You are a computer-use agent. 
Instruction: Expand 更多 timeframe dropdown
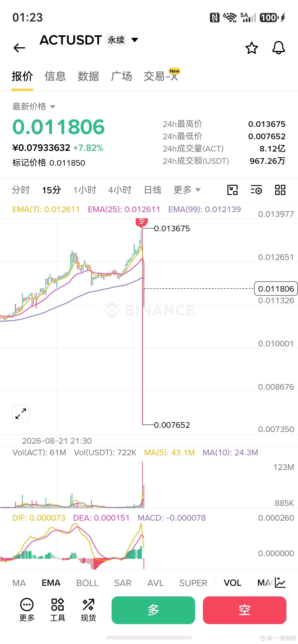[x=187, y=190]
